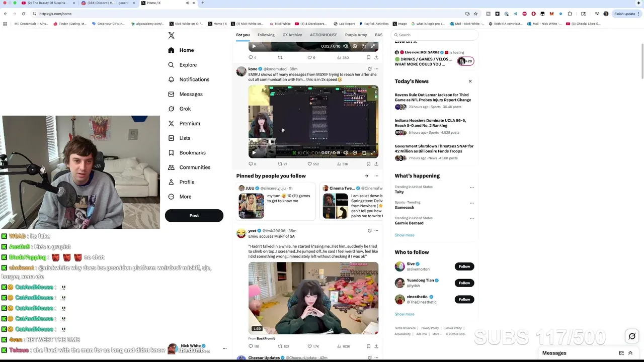
Task: Follow cinesthetic.
Action: (464, 299)
